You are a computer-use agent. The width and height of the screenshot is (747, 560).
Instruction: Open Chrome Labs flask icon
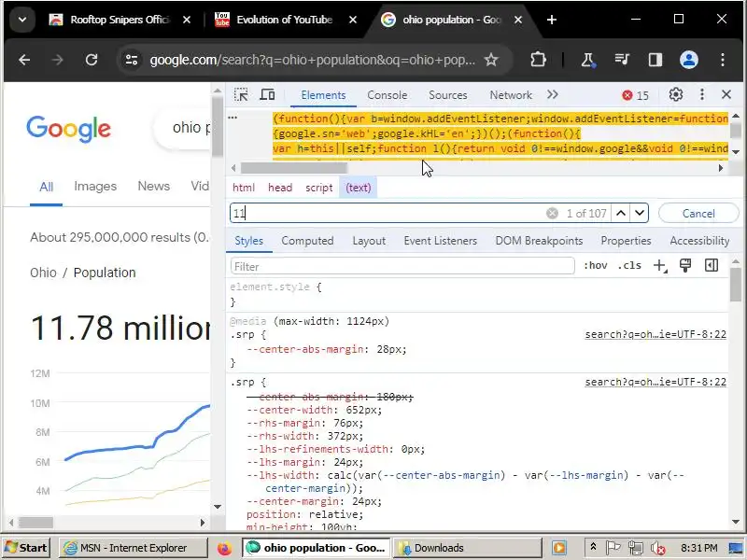click(588, 60)
